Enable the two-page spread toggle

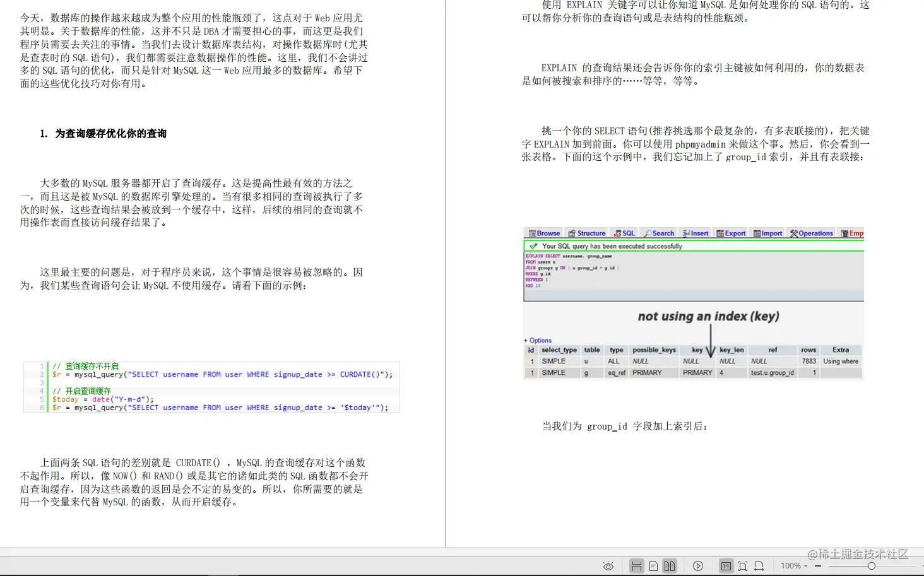point(670,566)
